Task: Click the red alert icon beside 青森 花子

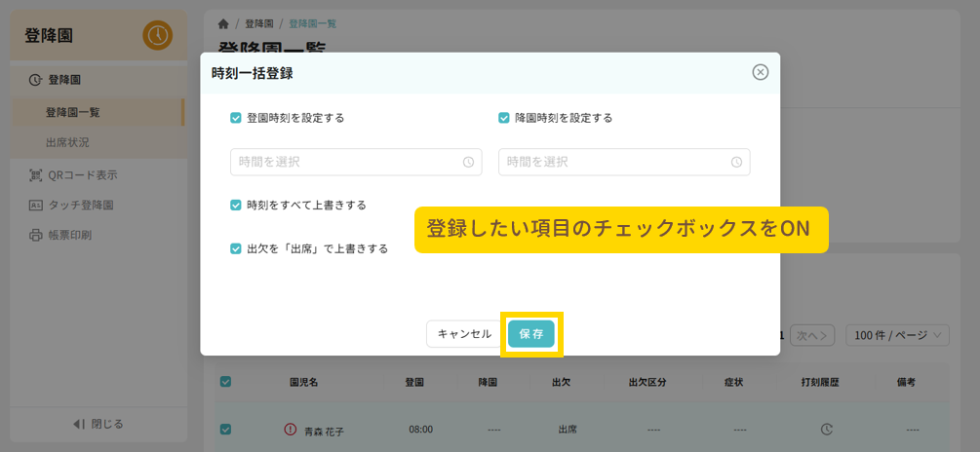Action: coord(290,430)
